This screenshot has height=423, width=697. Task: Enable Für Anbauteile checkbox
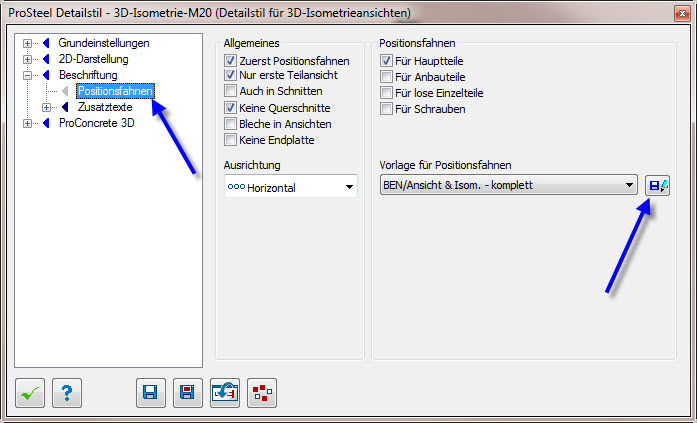tap(386, 76)
